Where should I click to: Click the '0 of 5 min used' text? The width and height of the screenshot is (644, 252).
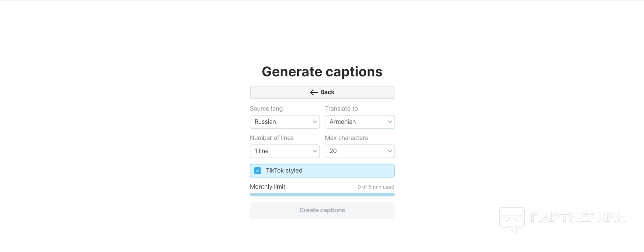(x=376, y=187)
